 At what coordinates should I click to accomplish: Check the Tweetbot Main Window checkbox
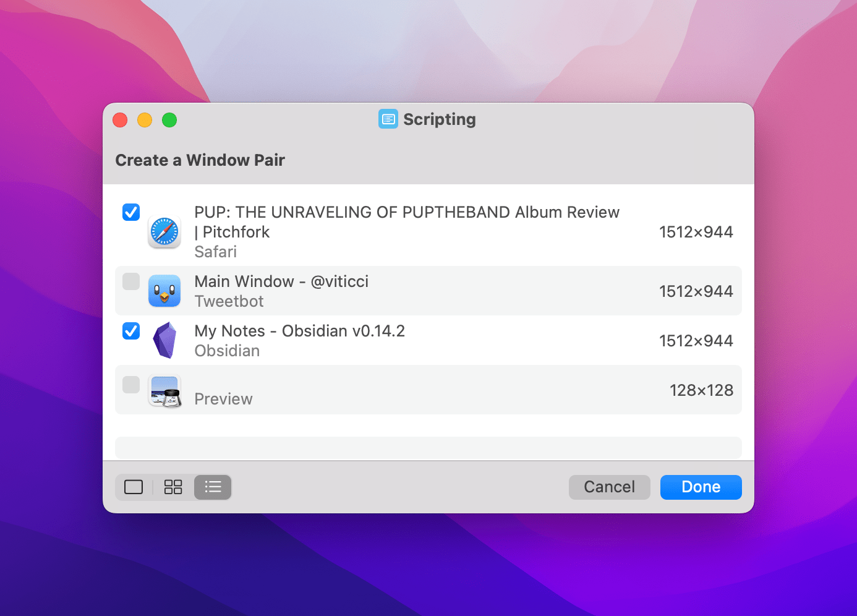click(x=131, y=281)
